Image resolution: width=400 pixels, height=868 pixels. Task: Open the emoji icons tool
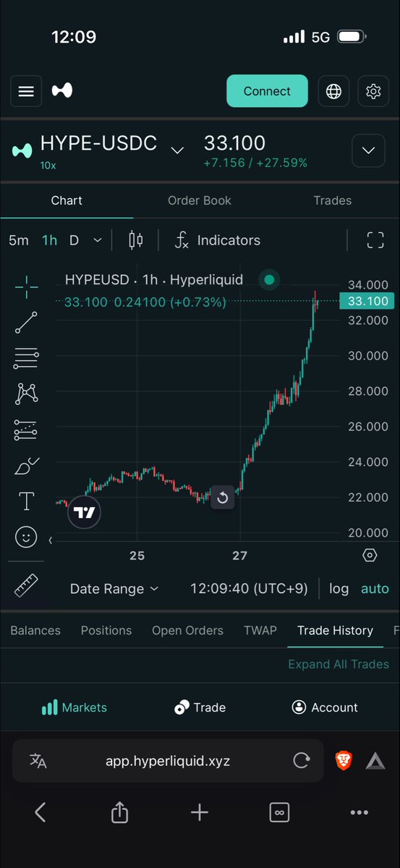pyautogui.click(x=27, y=537)
